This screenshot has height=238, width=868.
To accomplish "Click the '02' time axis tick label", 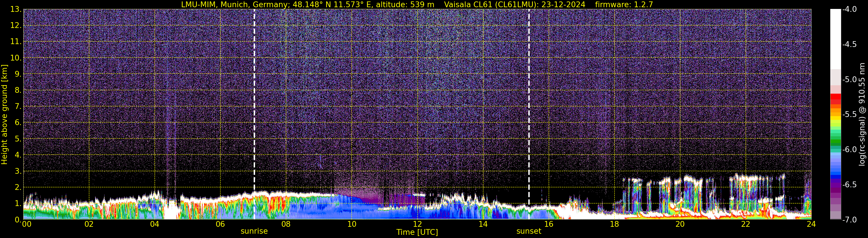I will 89,224.
